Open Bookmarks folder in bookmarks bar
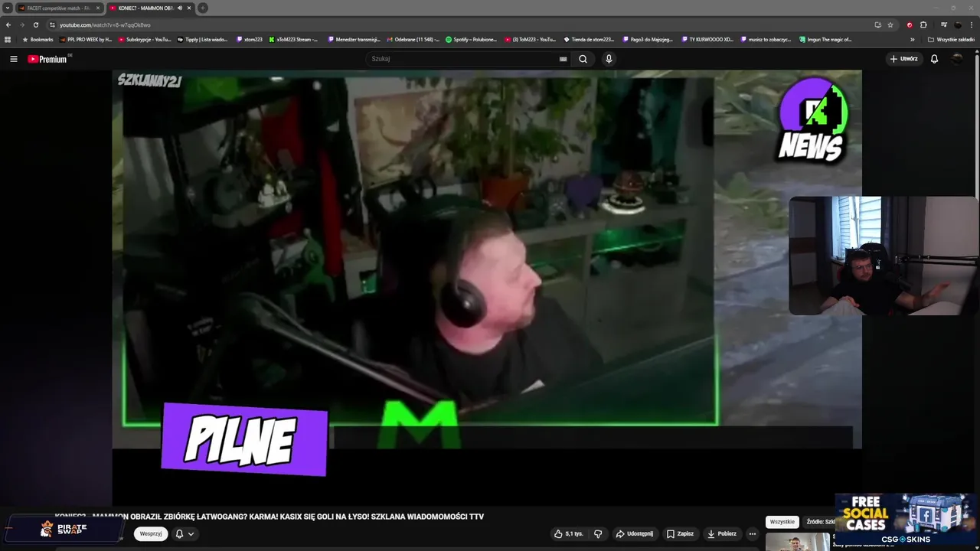The image size is (980, 551). (38, 39)
